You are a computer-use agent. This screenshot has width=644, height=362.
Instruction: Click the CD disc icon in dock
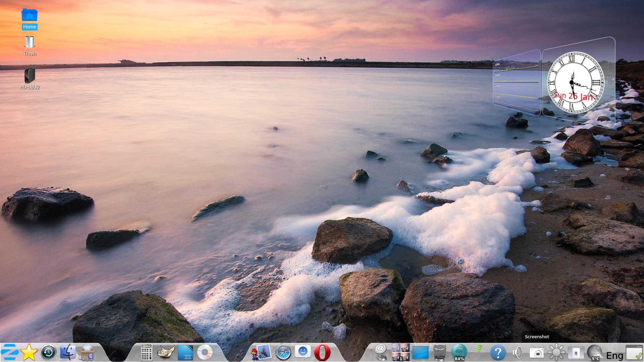[x=205, y=353]
